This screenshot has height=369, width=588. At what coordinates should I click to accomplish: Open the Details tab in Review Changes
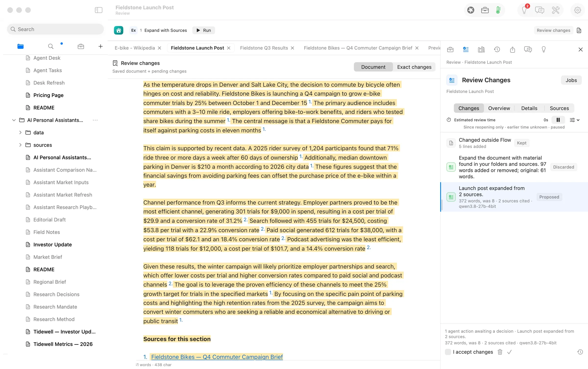tap(529, 108)
